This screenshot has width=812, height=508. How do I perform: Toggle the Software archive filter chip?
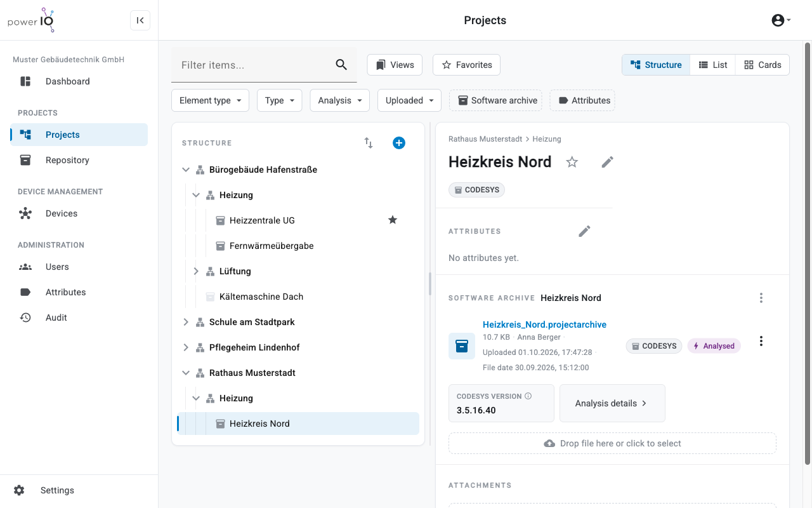pos(495,100)
